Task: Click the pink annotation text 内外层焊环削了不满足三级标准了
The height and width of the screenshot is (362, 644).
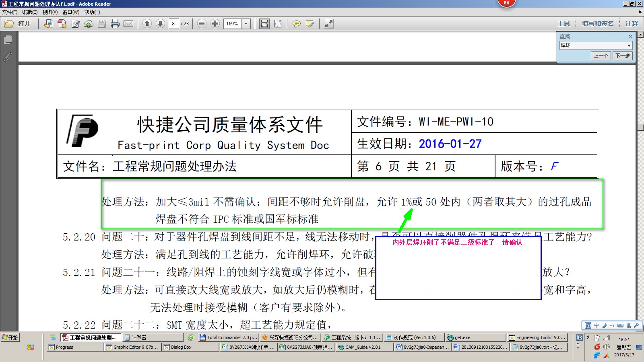Action: click(x=443, y=242)
